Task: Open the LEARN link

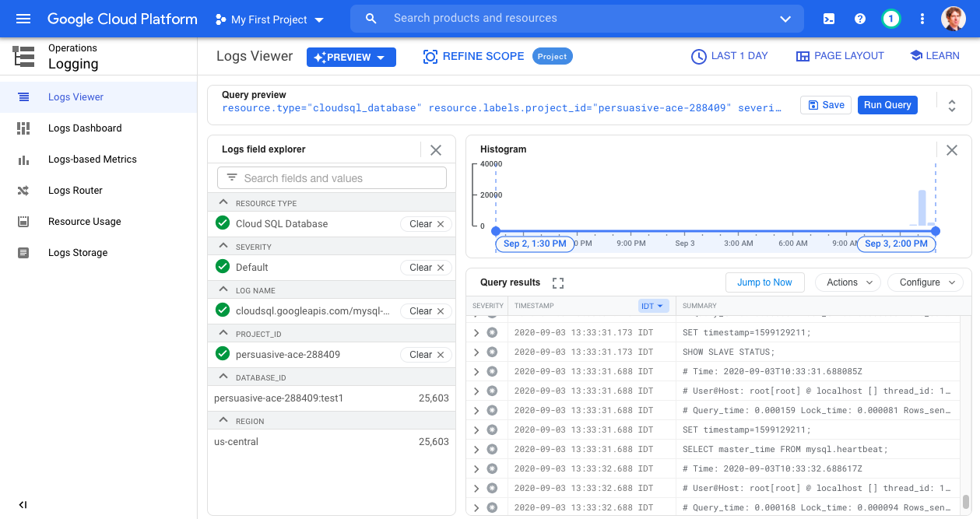Action: (x=934, y=56)
